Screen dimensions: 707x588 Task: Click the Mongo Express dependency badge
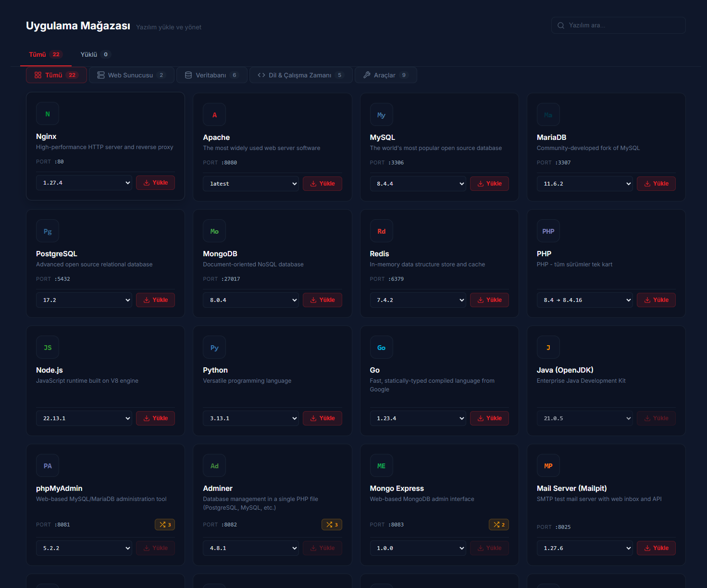click(498, 525)
